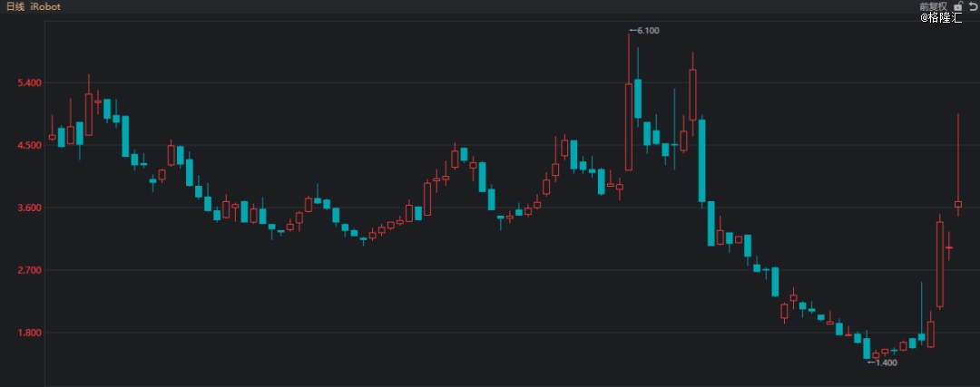Click the 6.100 high price marker
Screen dimensions: 980x387
[646, 31]
